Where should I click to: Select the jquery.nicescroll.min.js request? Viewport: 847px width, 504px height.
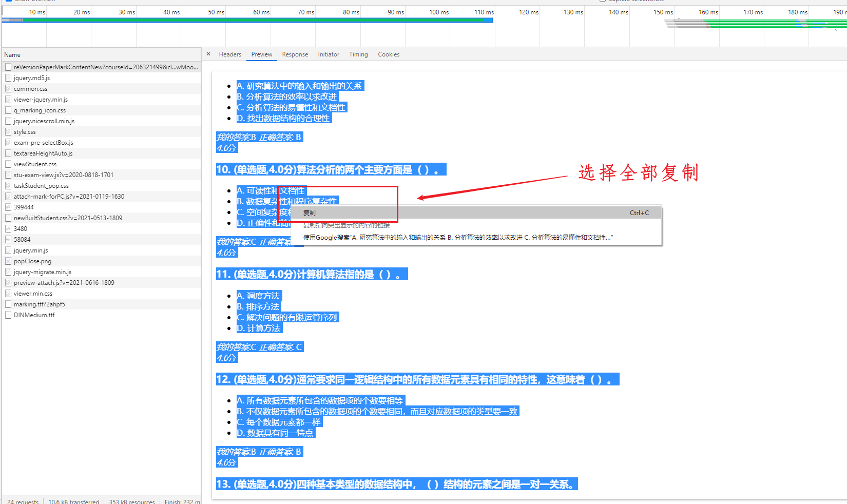[101, 121]
